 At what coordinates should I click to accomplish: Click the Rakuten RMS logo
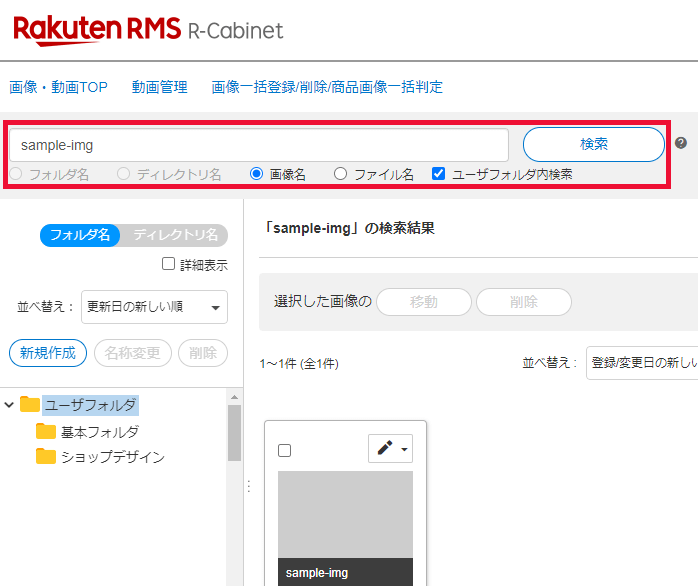(x=96, y=29)
